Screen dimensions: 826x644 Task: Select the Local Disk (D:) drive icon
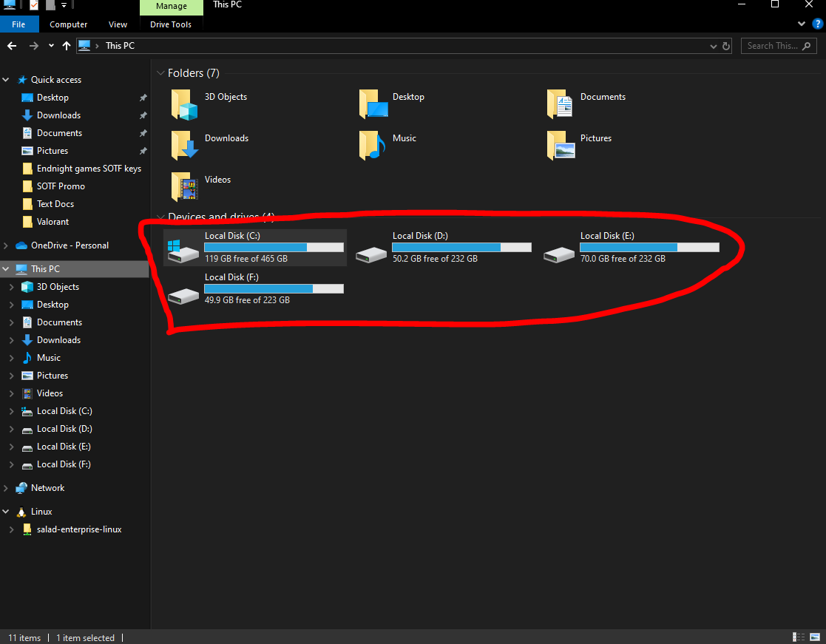(371, 255)
